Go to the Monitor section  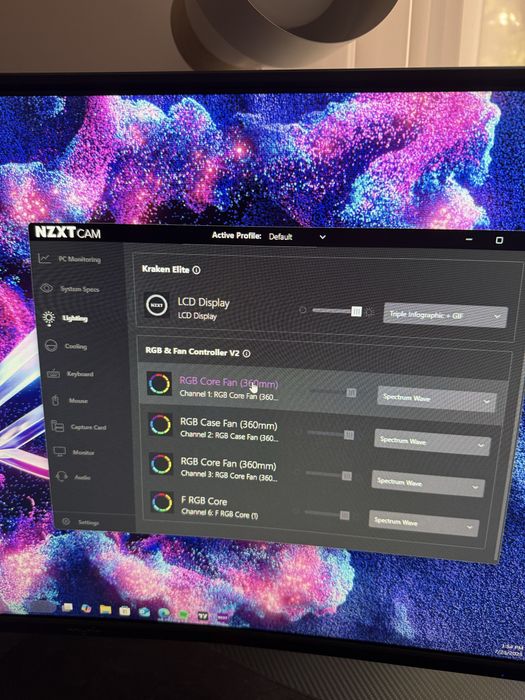pyautogui.click(x=74, y=452)
